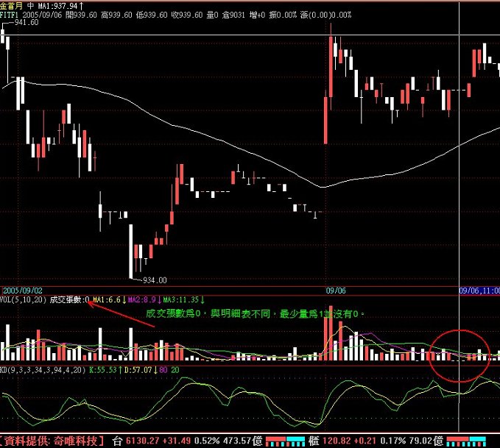Click the green MA3:11.35 volume average

pos(183,299)
